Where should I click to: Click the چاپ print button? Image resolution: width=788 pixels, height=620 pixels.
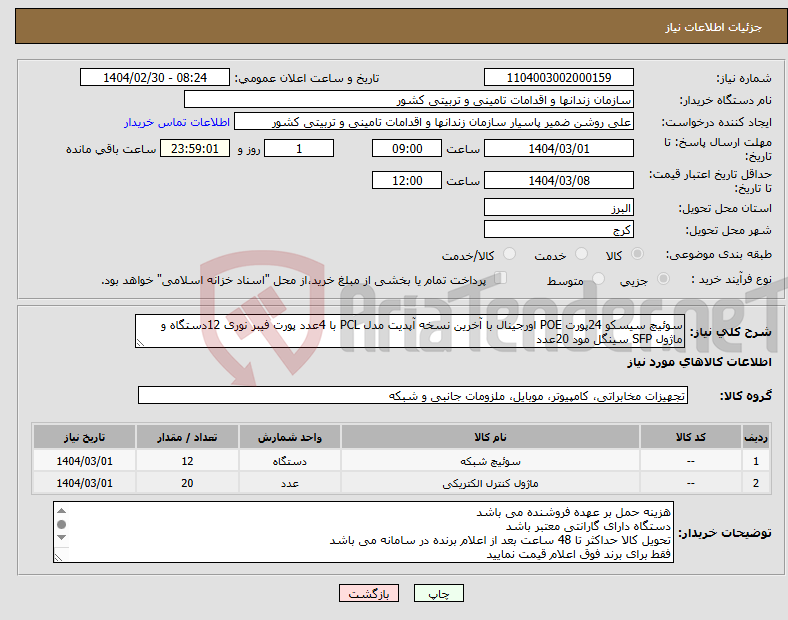coord(439,593)
